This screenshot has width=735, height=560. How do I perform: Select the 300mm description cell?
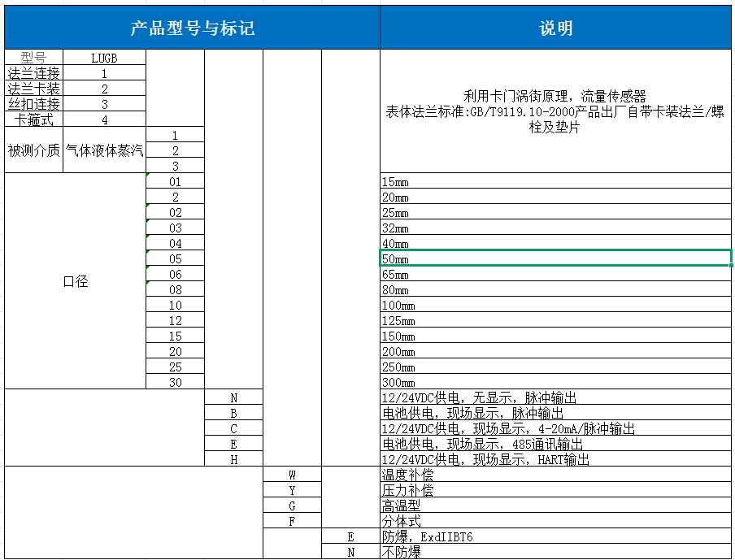pos(488,382)
